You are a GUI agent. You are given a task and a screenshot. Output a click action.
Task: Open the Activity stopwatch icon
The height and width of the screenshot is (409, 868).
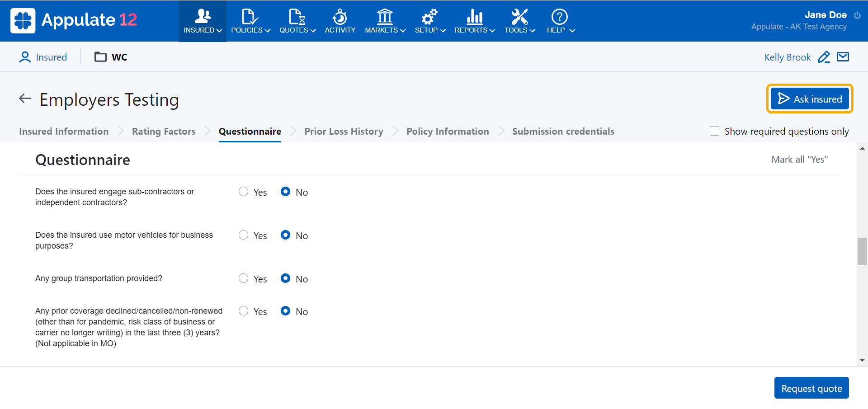(340, 17)
